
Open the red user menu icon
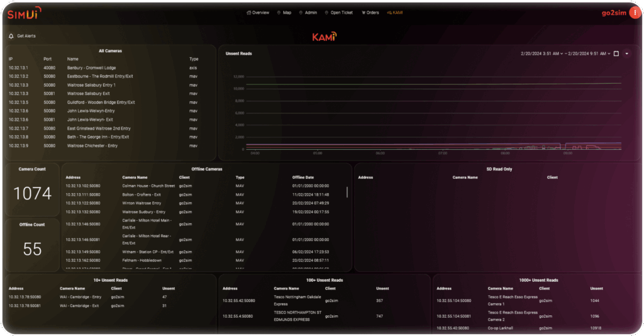(635, 13)
